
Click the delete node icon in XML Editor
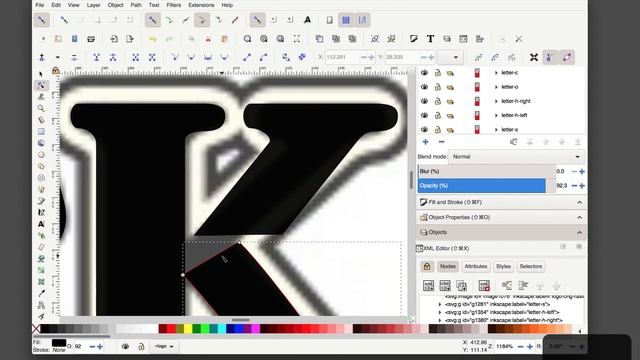click(x=484, y=285)
